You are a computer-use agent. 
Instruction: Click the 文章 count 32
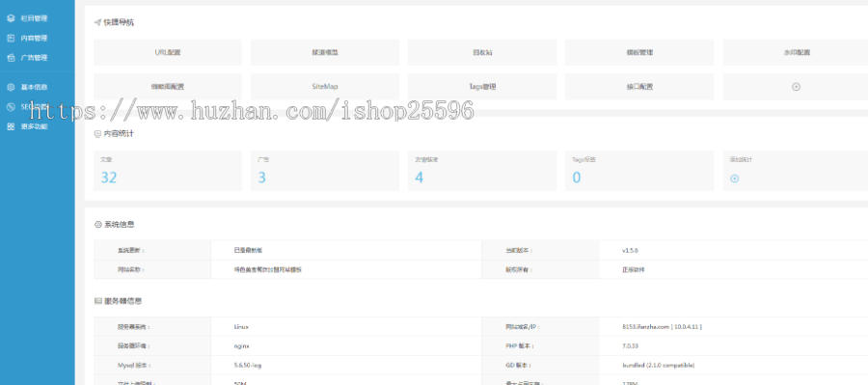[x=108, y=178]
